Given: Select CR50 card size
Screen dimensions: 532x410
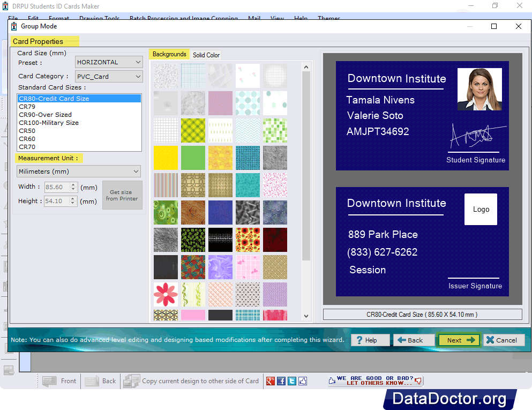Looking at the screenshot, I should click(79, 131).
